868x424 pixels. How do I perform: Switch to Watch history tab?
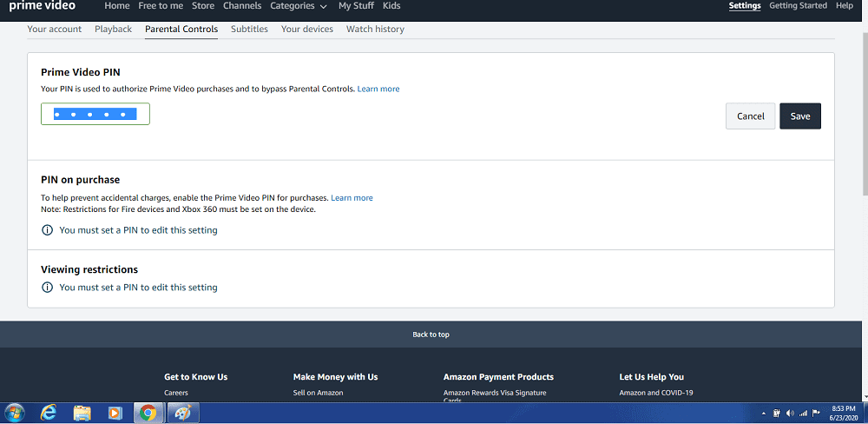pos(375,29)
